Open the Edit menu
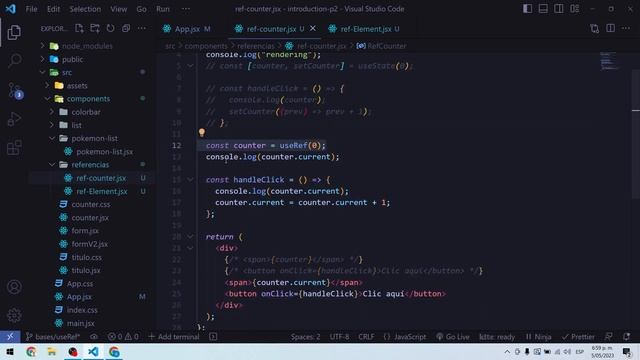640x360 pixels. click(x=53, y=9)
